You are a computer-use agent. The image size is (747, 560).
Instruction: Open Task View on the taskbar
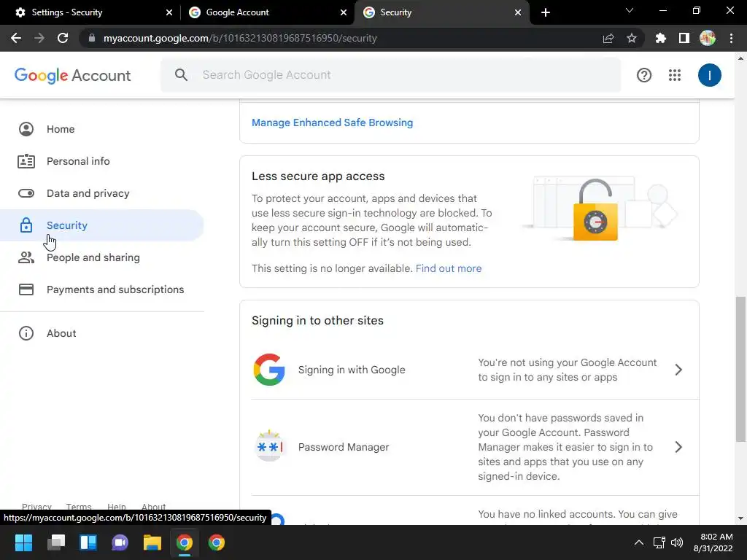point(56,542)
